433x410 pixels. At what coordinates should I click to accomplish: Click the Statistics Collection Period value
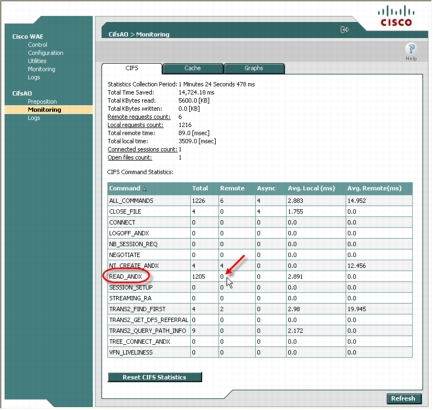(217, 84)
